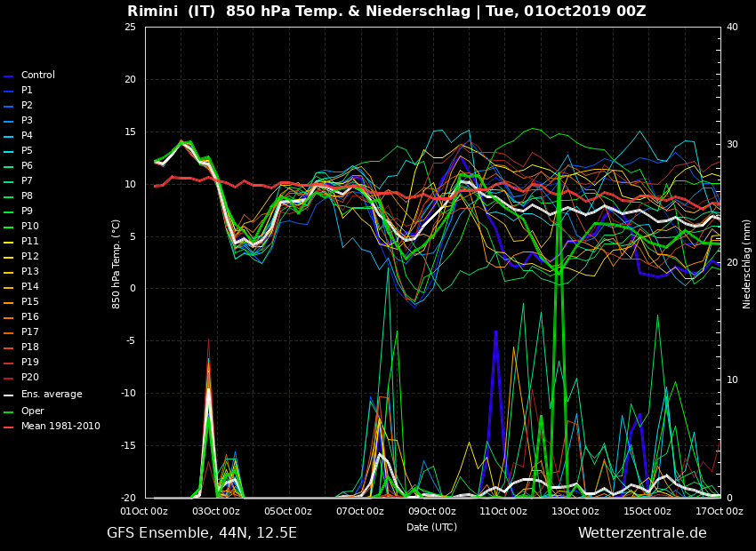The image size is (756, 551).
Task: Click the Mean 1981-2010 legend label
Action: pos(60,427)
